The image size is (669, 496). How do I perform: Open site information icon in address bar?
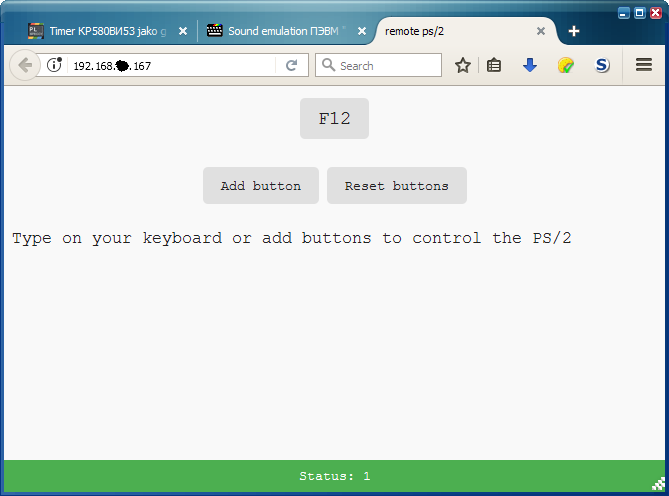[x=54, y=65]
